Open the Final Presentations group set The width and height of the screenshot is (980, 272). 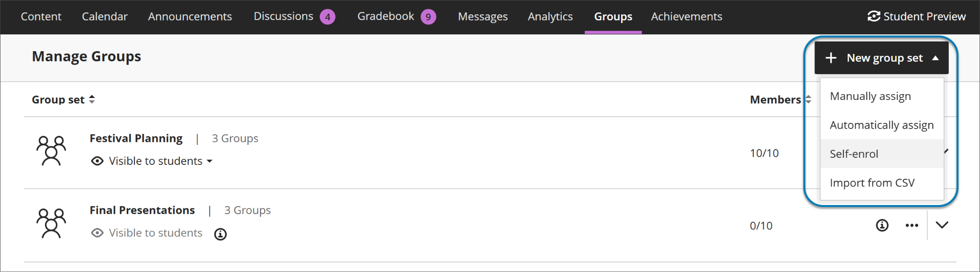tap(142, 210)
